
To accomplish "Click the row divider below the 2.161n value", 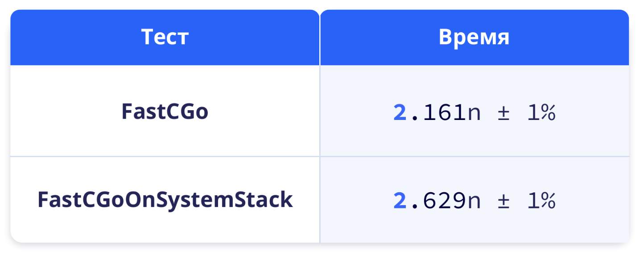I will pyautogui.click(x=474, y=157).
